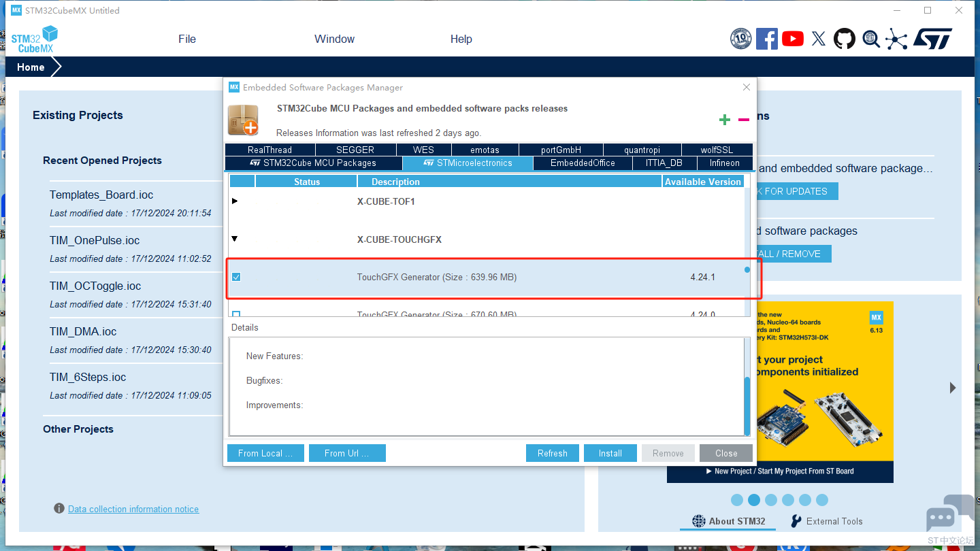The width and height of the screenshot is (980, 551).
Task: Collapse the X-CUBE-TOUCHGFX package group
Action: (x=235, y=239)
